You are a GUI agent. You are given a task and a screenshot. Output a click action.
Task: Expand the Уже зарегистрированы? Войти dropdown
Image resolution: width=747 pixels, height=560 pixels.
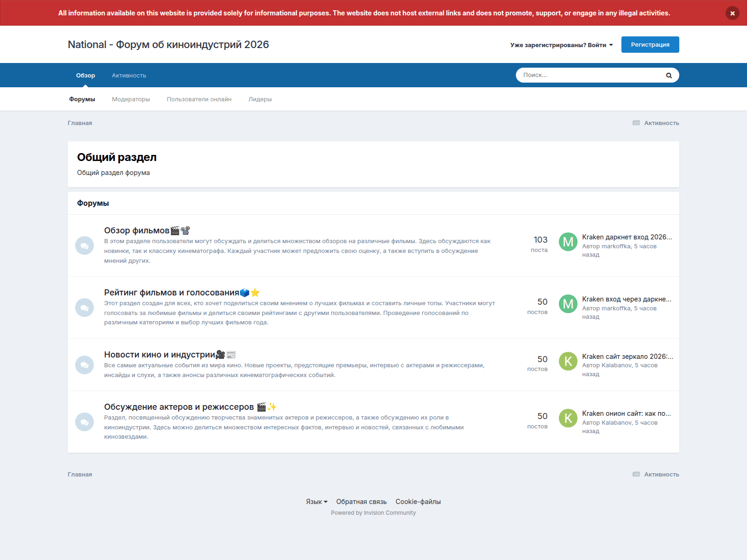click(562, 45)
